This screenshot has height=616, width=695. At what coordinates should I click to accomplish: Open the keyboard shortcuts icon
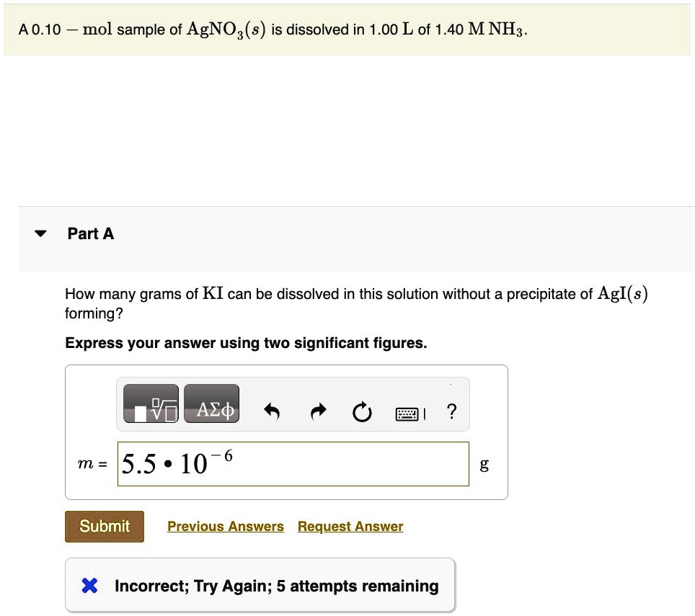pos(408,413)
